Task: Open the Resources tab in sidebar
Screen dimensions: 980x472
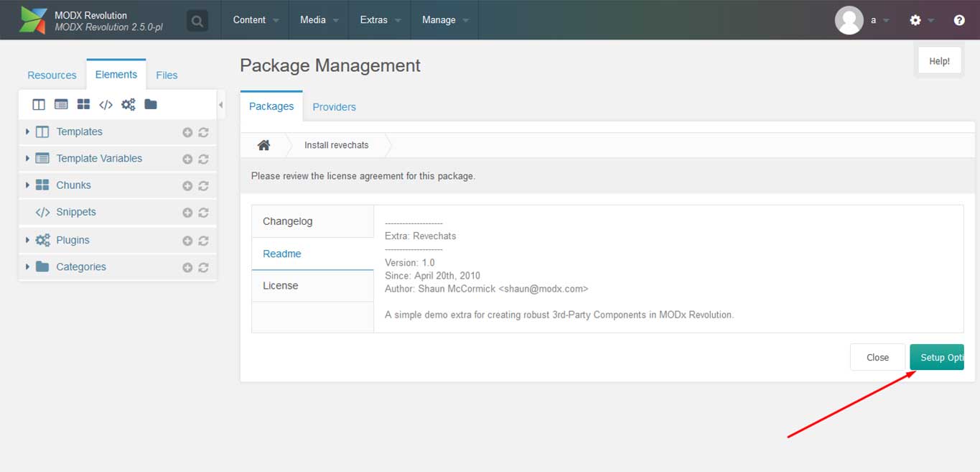Action: click(x=52, y=75)
